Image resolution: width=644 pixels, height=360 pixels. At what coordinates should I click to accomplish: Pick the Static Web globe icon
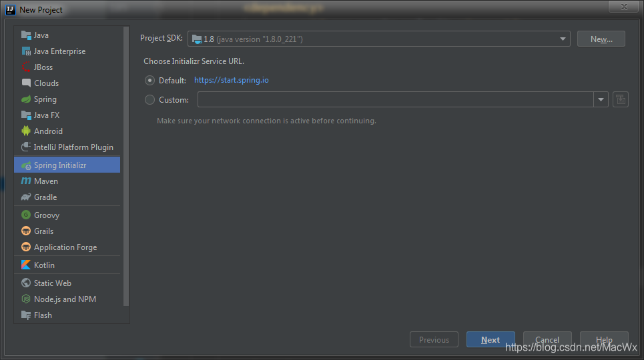[x=26, y=283]
